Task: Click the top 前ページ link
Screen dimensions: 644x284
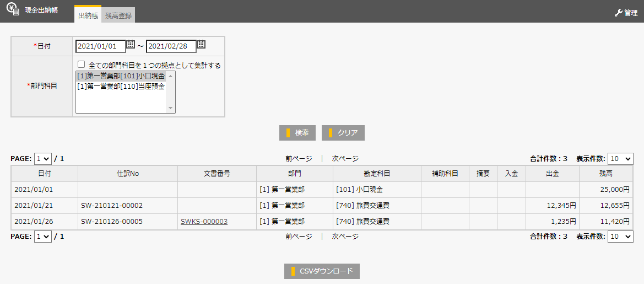Action: [299, 159]
